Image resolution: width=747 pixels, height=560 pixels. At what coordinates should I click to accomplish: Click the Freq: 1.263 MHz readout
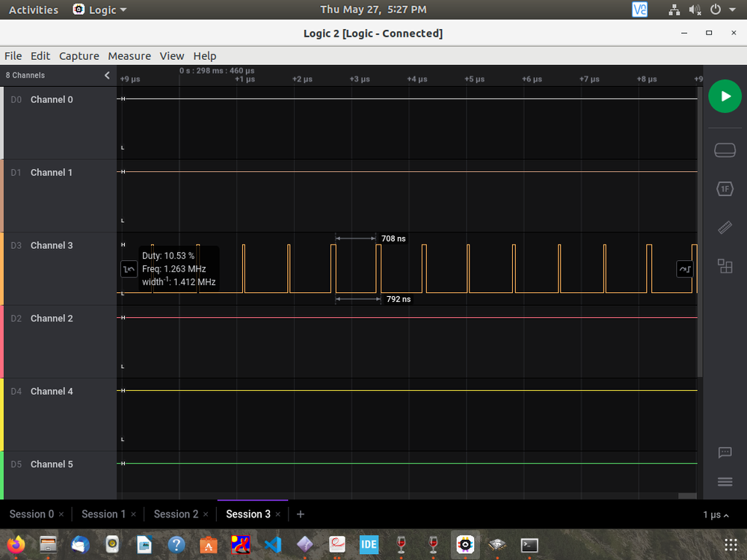click(174, 268)
